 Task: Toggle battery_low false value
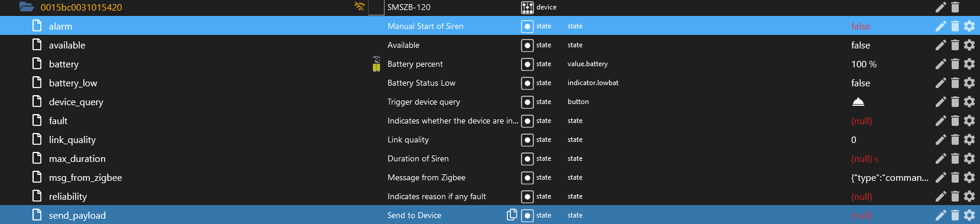click(x=860, y=83)
